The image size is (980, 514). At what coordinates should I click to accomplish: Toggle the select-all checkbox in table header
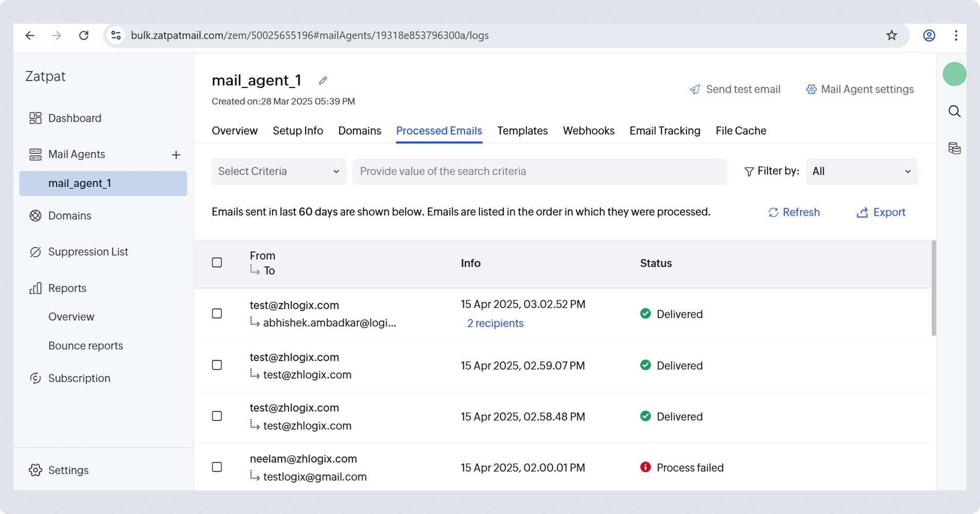pos(217,263)
